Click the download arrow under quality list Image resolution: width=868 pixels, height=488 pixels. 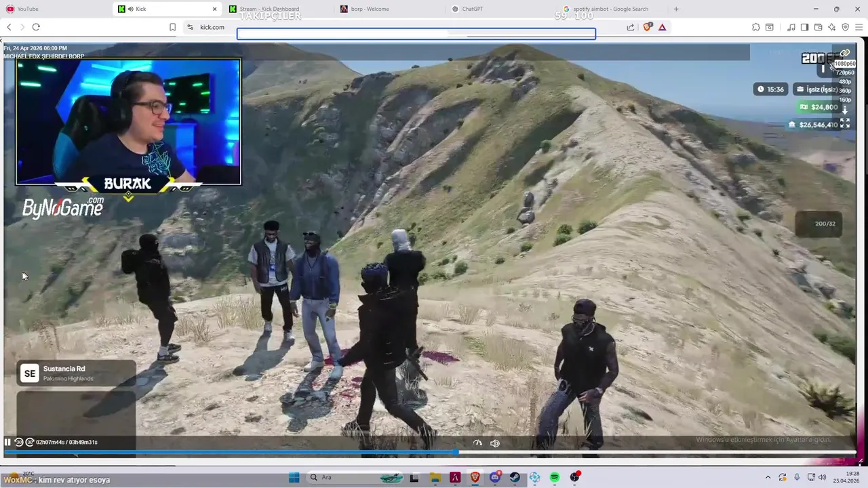point(845,109)
